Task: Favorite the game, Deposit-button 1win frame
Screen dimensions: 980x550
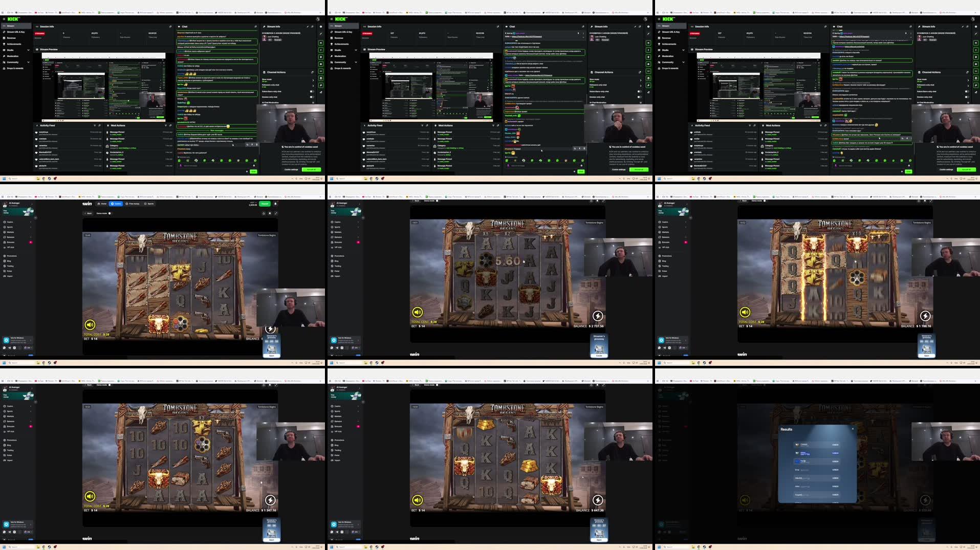Action: 270,213
